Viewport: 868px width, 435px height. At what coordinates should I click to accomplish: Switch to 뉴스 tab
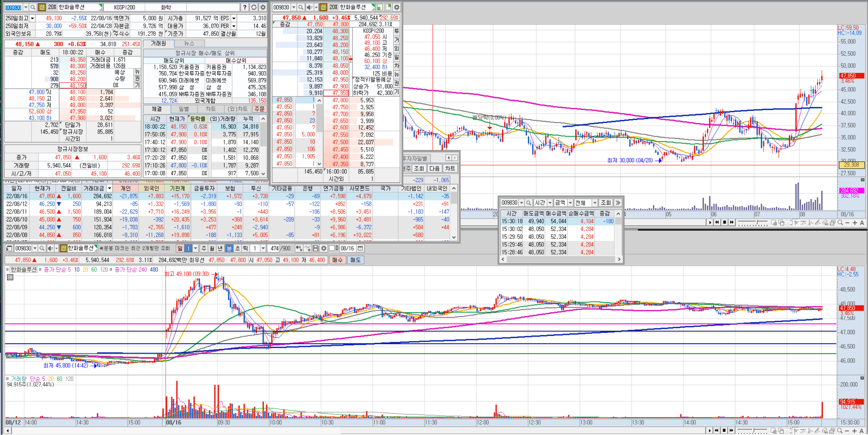189,43
